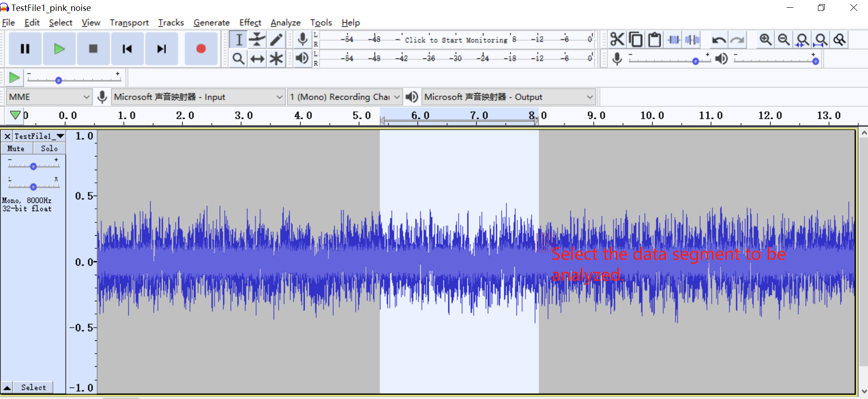Click the Cut scissors icon
Screen dimensions: 868x399
pyautogui.click(x=617, y=40)
